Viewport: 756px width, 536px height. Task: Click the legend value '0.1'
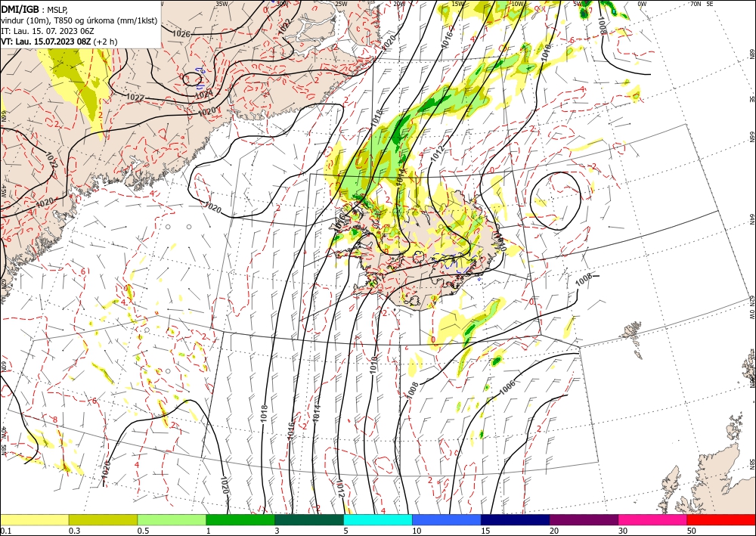(5, 531)
